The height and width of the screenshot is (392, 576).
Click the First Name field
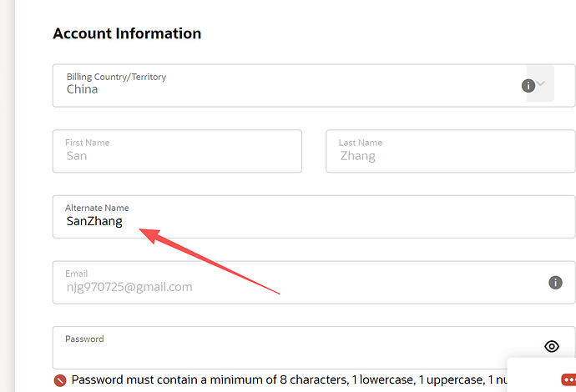click(x=177, y=151)
